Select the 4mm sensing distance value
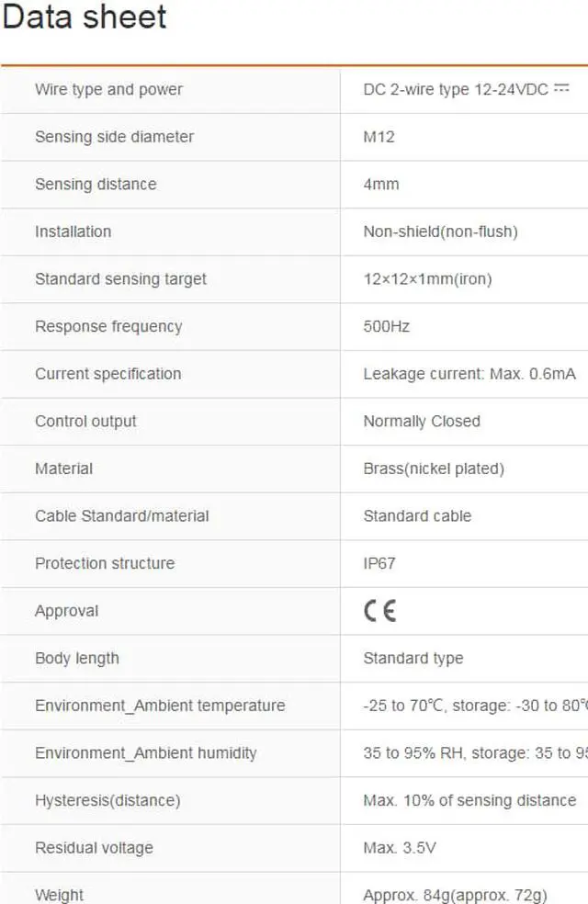The height and width of the screenshot is (904, 588). click(x=381, y=184)
